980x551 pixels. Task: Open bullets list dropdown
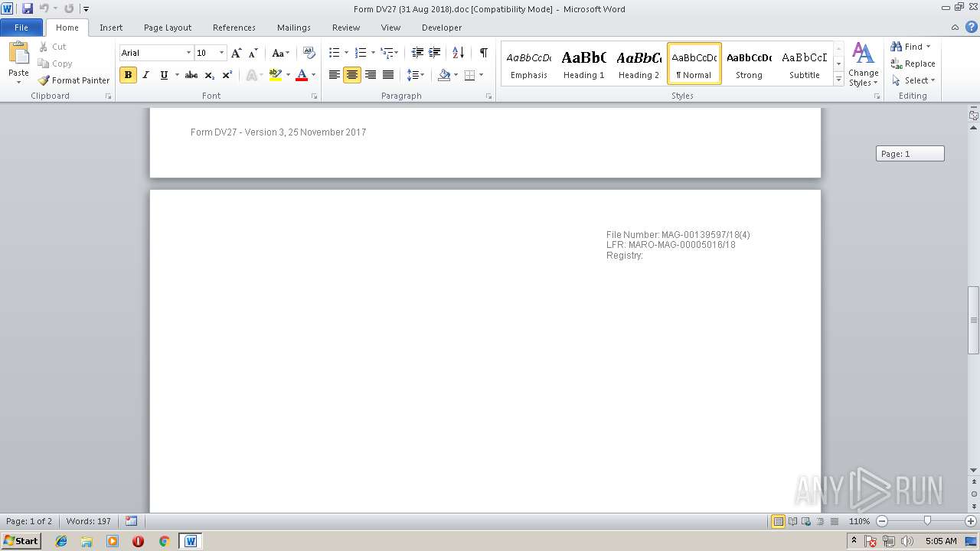click(346, 53)
